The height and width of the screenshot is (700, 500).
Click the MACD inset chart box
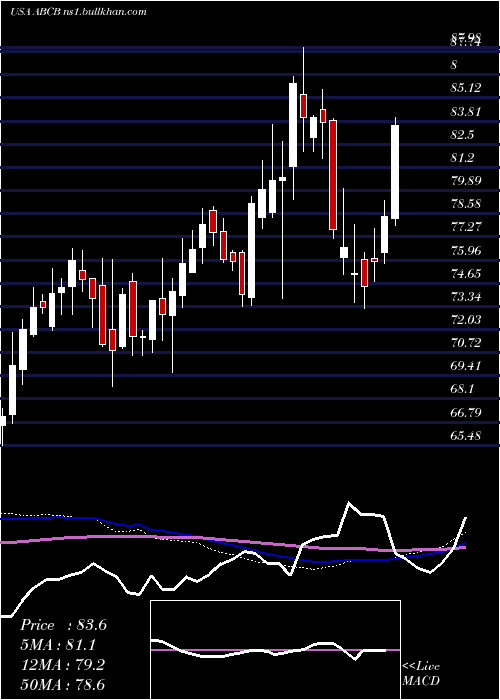tap(275, 650)
